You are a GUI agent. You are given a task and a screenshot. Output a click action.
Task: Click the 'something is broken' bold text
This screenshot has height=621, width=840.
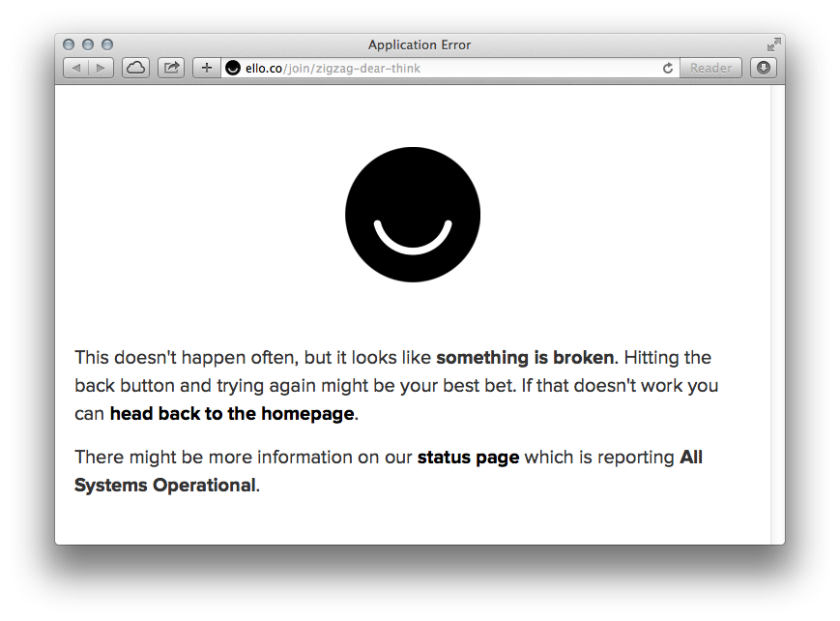coord(525,357)
